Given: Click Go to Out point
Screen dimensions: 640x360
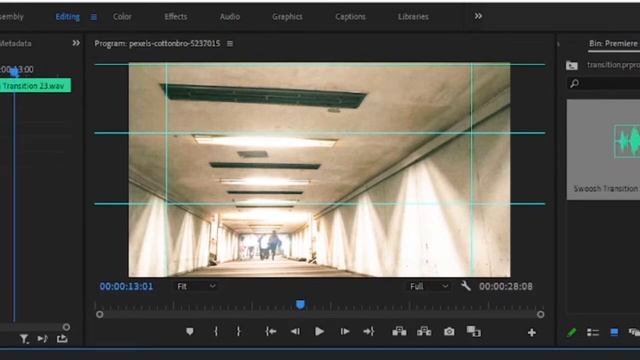Looking at the screenshot, I should point(369,331).
